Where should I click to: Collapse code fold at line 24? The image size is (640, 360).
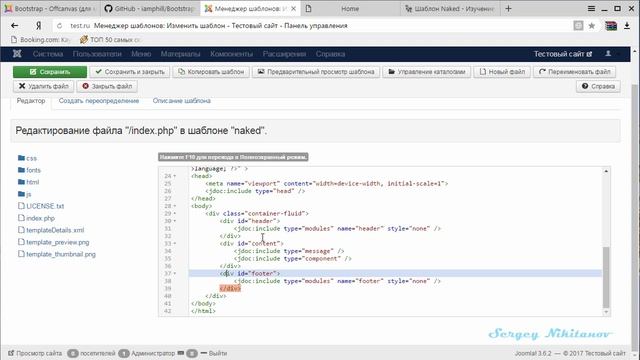175,176
